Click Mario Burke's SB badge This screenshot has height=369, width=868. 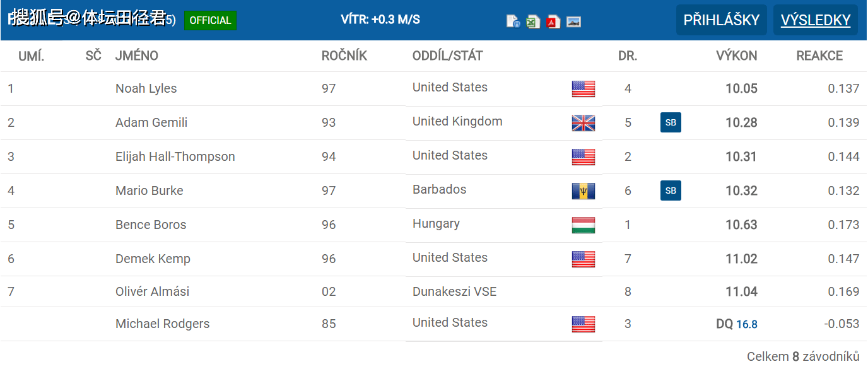[671, 190]
